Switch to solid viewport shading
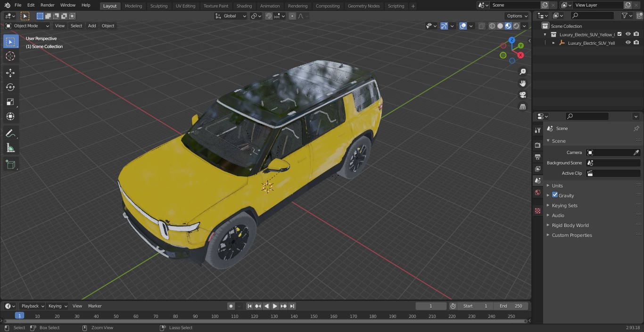Viewport: 644px width, 332px height. tap(500, 26)
